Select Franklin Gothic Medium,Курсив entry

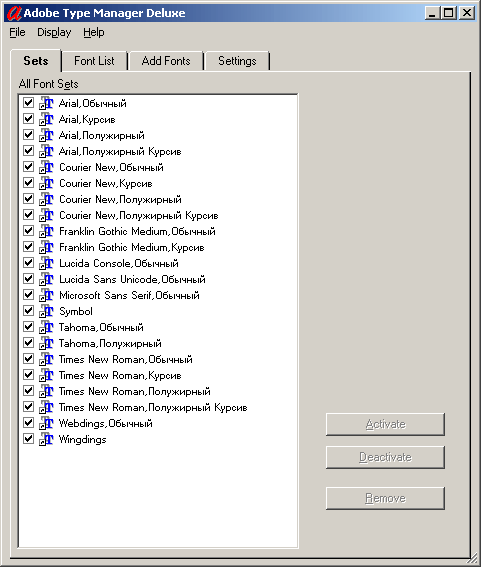pos(132,247)
